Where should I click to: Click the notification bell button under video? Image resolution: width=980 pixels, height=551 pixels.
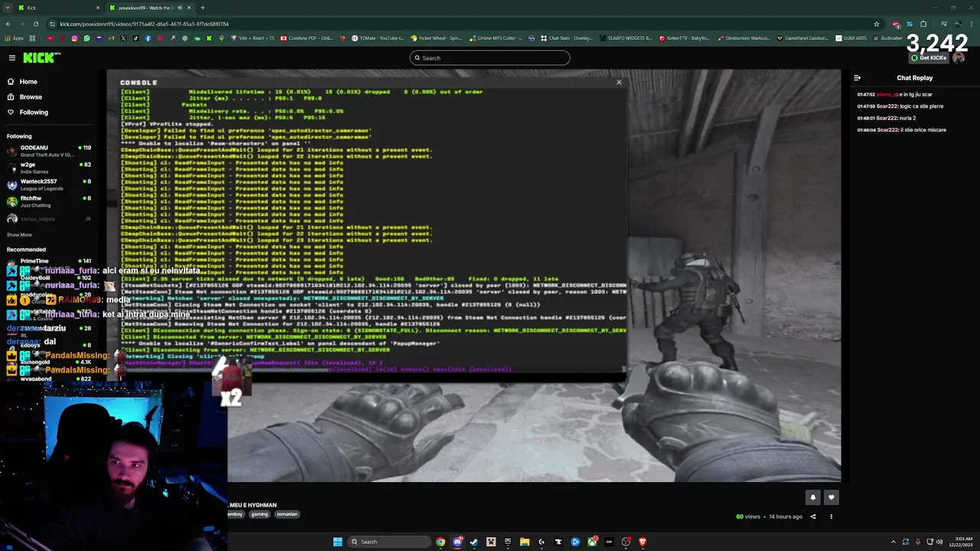click(813, 497)
